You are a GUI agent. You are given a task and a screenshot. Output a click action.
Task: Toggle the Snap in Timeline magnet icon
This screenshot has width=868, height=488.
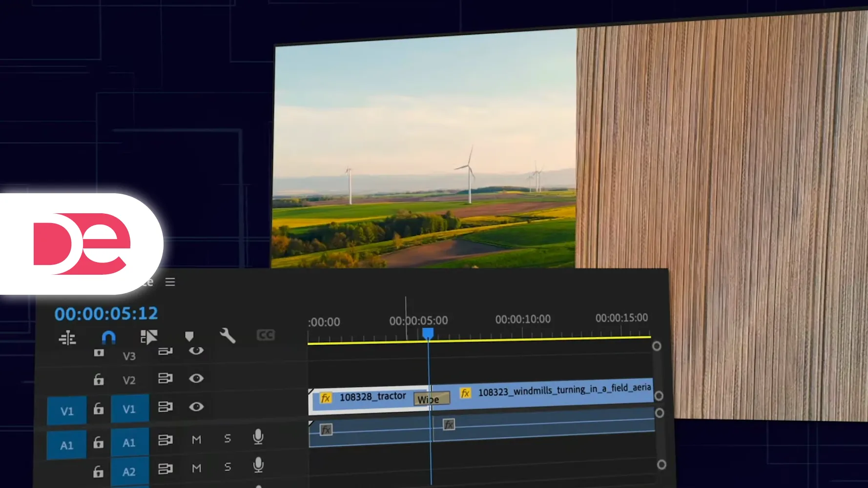tap(108, 337)
